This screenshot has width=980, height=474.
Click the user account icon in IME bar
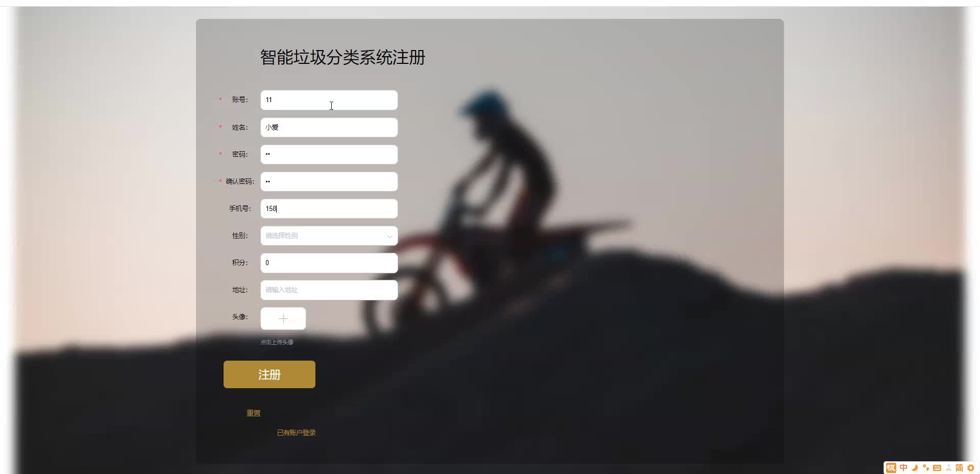coord(948,468)
